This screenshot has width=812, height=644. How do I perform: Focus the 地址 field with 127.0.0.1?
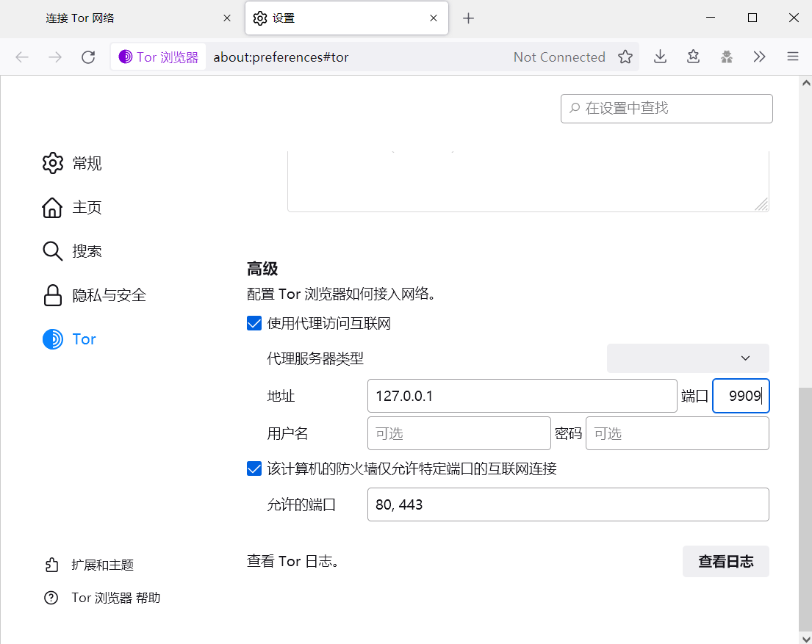point(522,396)
